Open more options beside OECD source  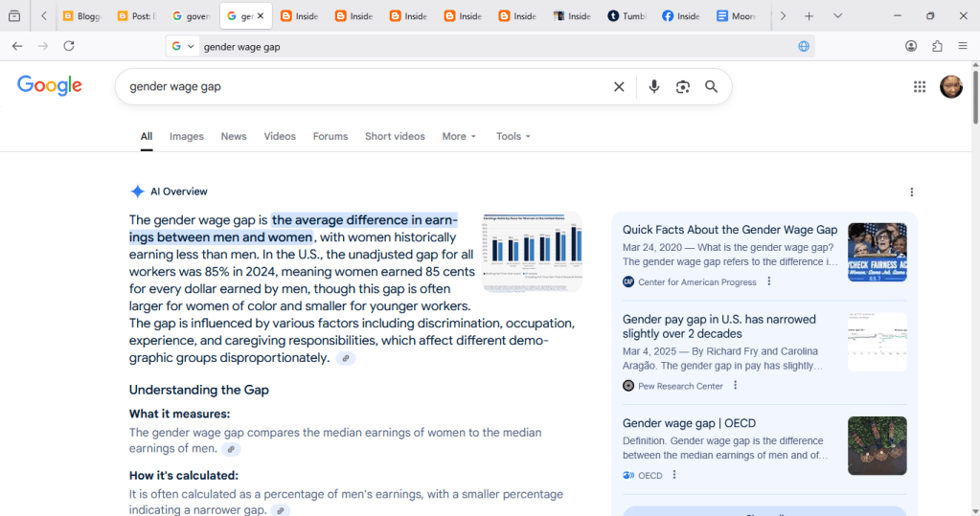(x=673, y=475)
